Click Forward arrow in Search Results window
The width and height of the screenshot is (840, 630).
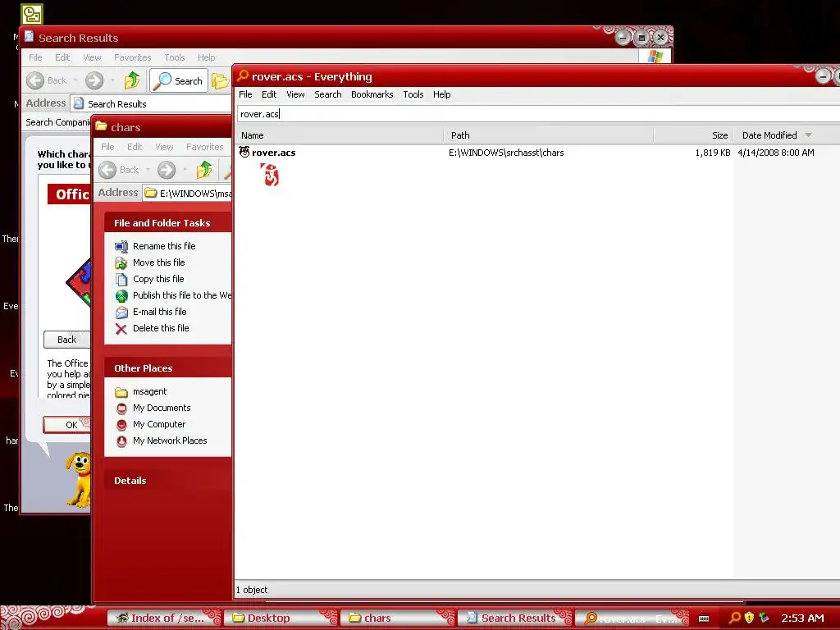(x=94, y=80)
